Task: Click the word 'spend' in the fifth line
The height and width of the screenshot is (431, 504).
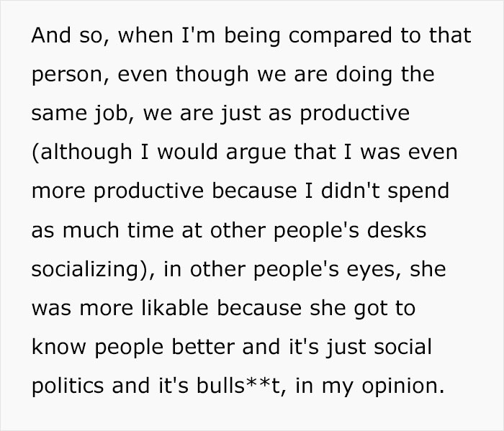Action: [418, 192]
